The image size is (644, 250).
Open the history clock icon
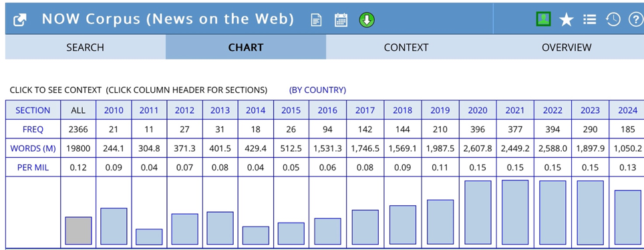click(613, 19)
